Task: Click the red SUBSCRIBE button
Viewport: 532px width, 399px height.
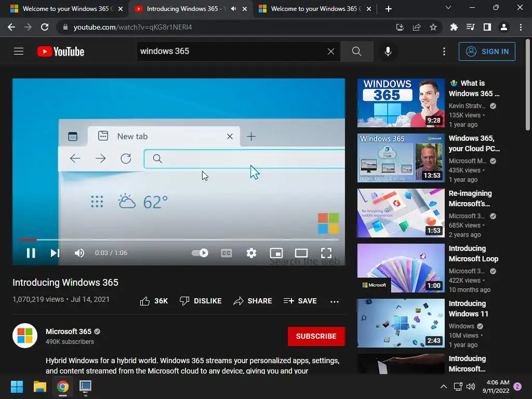Action: point(316,336)
